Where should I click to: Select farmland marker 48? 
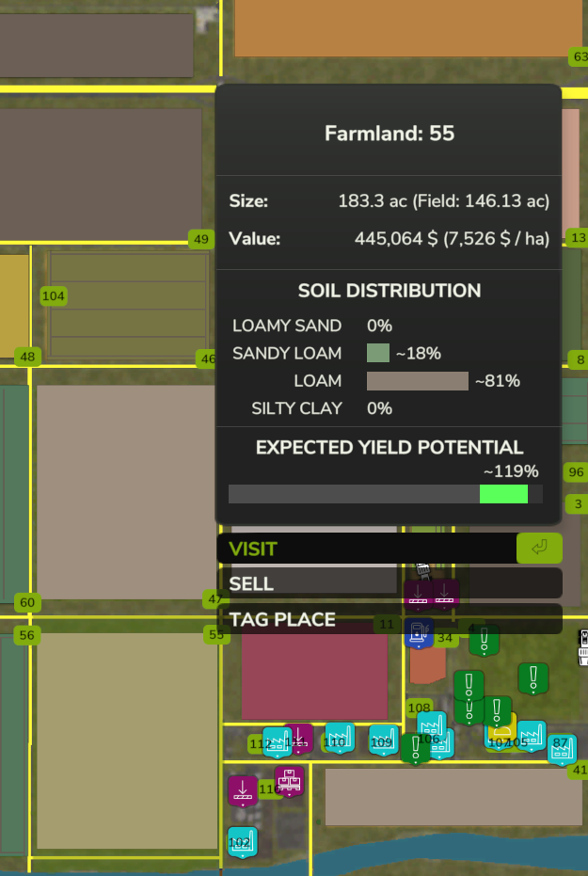[x=27, y=357]
